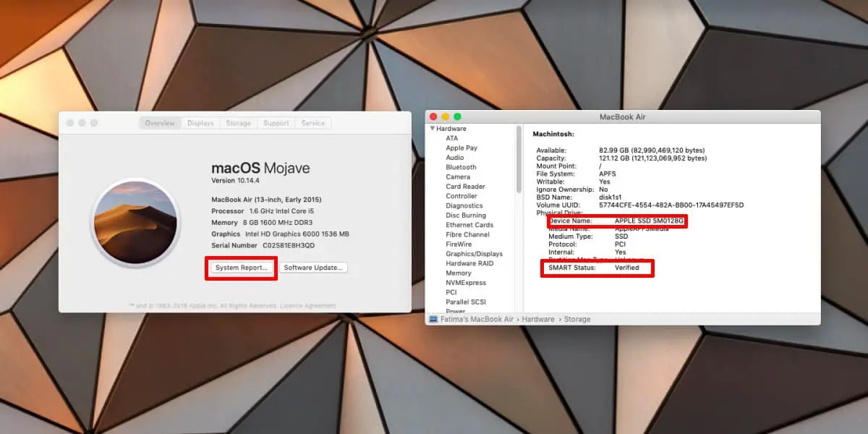Zoom the MacBook Air System Report window
Image resolution: width=868 pixels, height=434 pixels.
(457, 116)
